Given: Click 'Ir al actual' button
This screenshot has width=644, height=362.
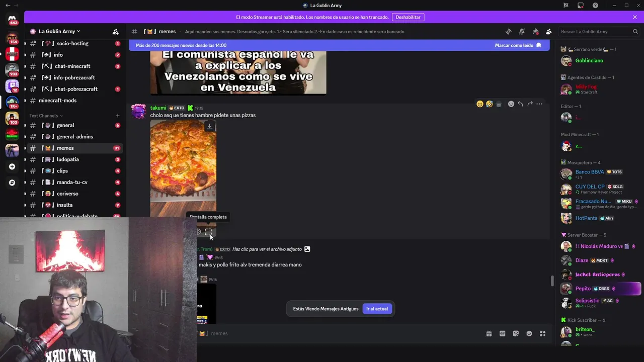Looking at the screenshot, I should click(x=377, y=309).
